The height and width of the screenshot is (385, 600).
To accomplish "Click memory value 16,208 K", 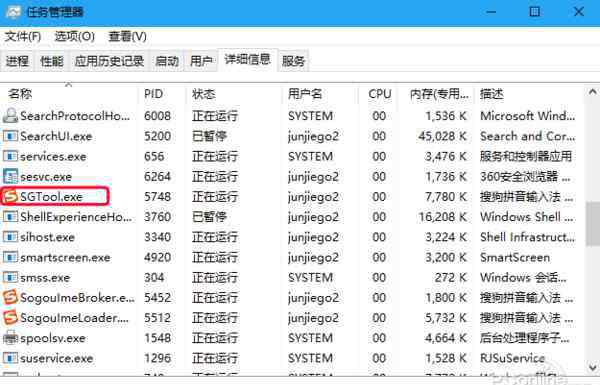I will coord(443,217).
